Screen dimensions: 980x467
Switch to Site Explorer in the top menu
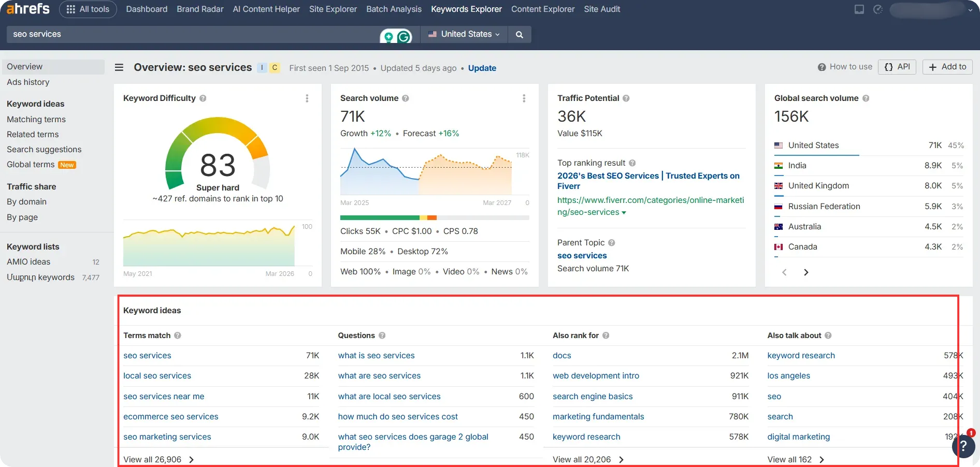click(333, 9)
